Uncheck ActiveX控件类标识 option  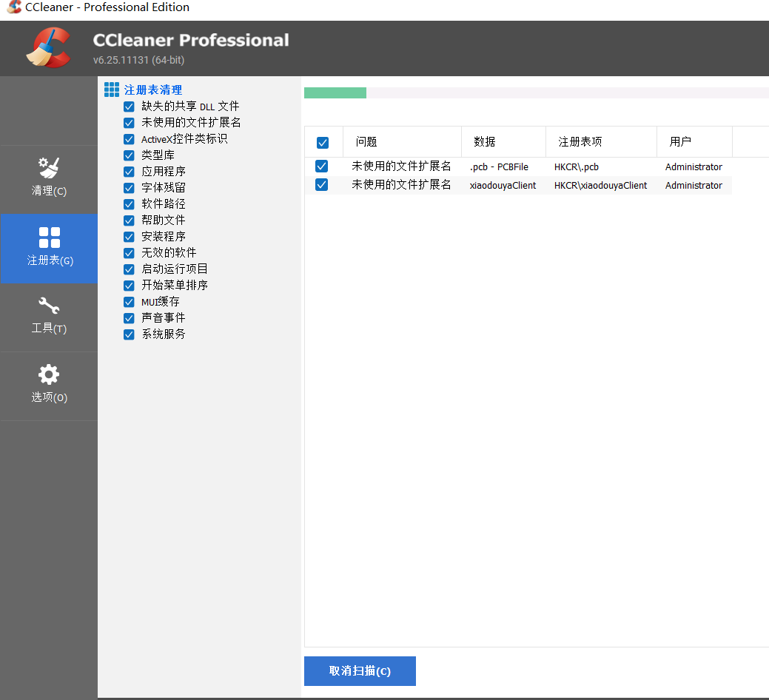[129, 139]
